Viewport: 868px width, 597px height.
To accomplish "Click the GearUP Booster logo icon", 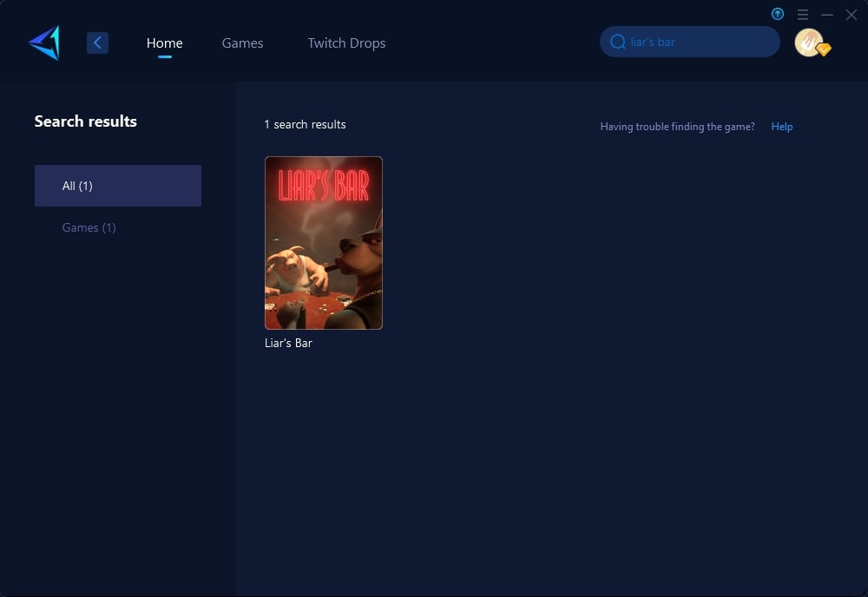I will click(x=44, y=43).
